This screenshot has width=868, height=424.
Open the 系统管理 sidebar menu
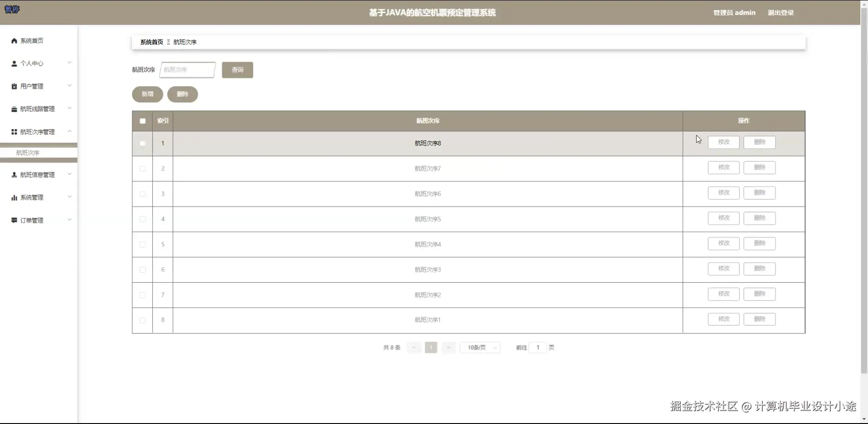39,198
